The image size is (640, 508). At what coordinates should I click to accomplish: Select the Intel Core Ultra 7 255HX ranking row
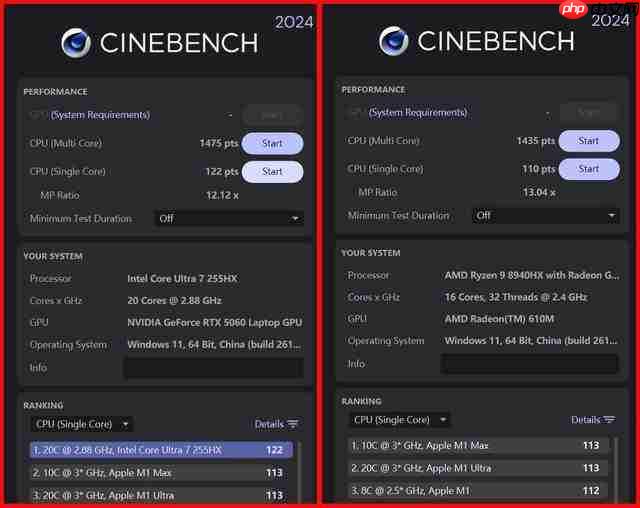[161, 450]
